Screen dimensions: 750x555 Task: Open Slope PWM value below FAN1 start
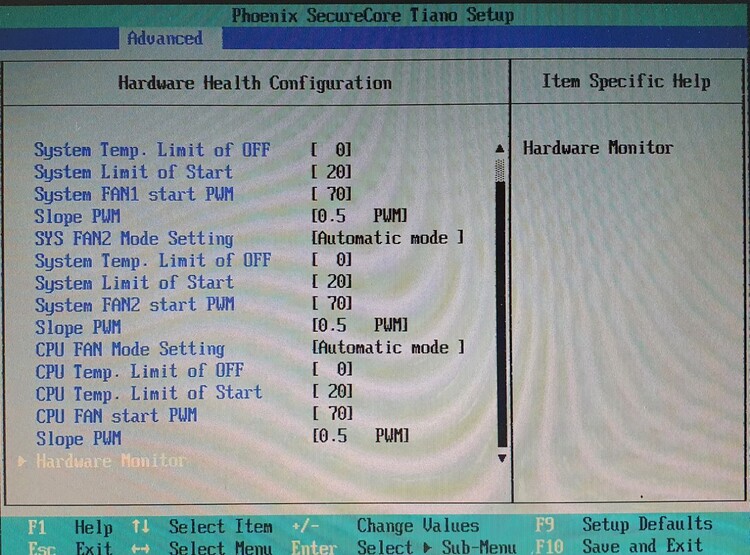pyautogui.click(x=359, y=216)
